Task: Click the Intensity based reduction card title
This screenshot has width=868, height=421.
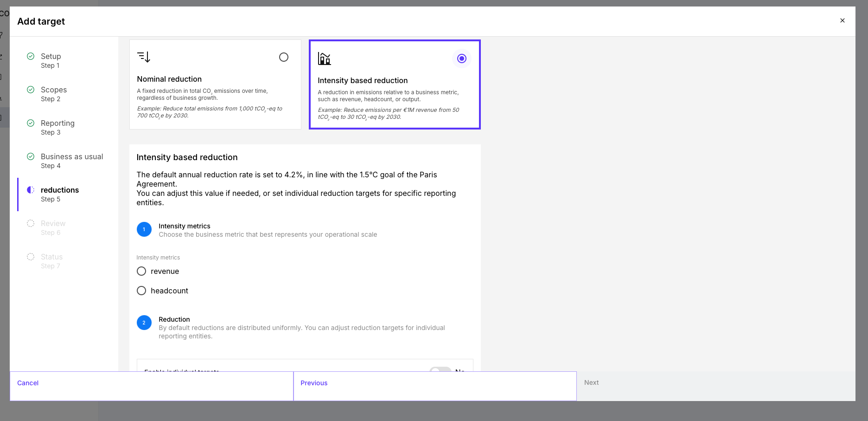Action: pos(363,80)
